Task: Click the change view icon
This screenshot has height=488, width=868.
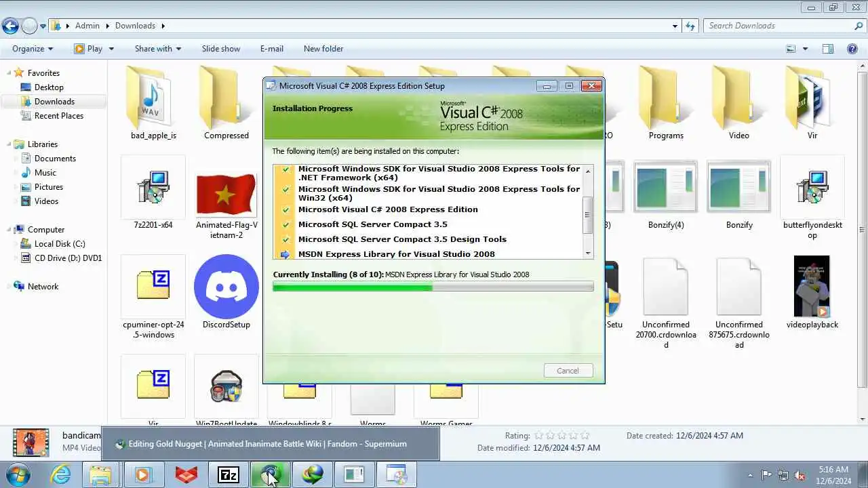Action: coord(791,49)
